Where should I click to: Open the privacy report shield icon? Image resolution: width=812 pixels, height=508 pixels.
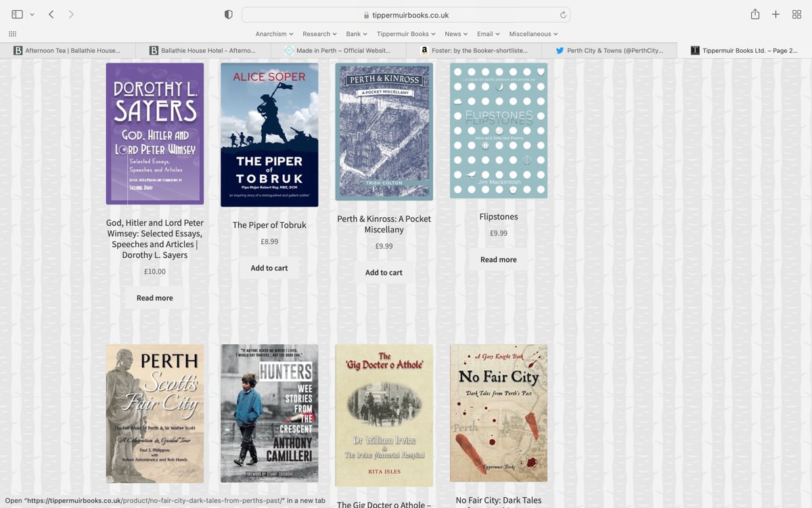[229, 14]
